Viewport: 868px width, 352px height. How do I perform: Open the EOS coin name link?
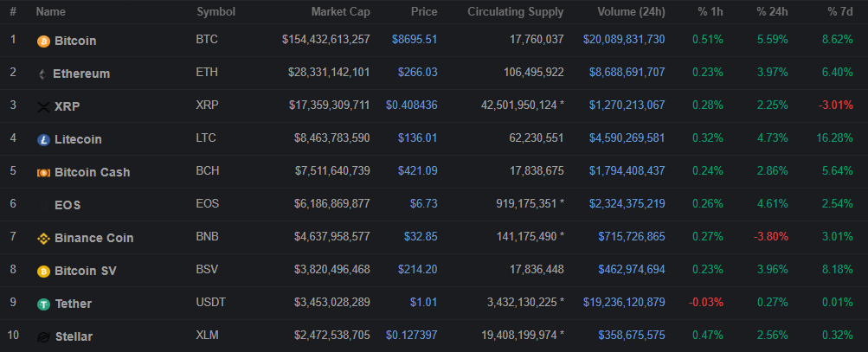[68, 205]
